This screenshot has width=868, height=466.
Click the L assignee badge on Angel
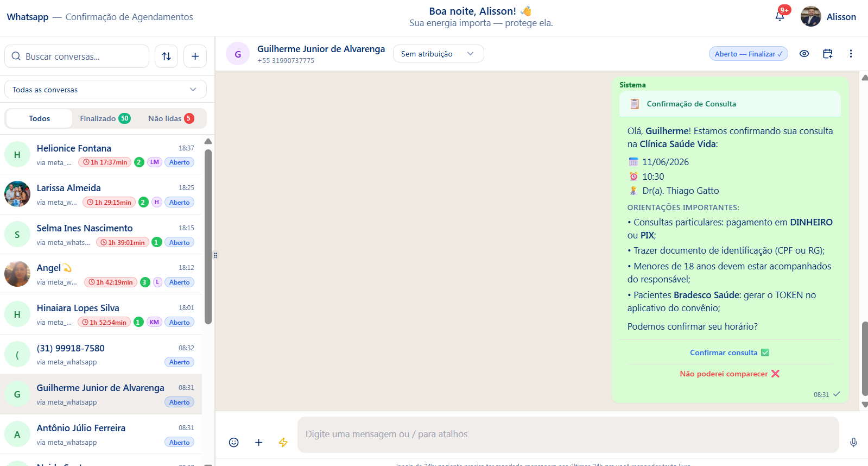click(x=158, y=282)
